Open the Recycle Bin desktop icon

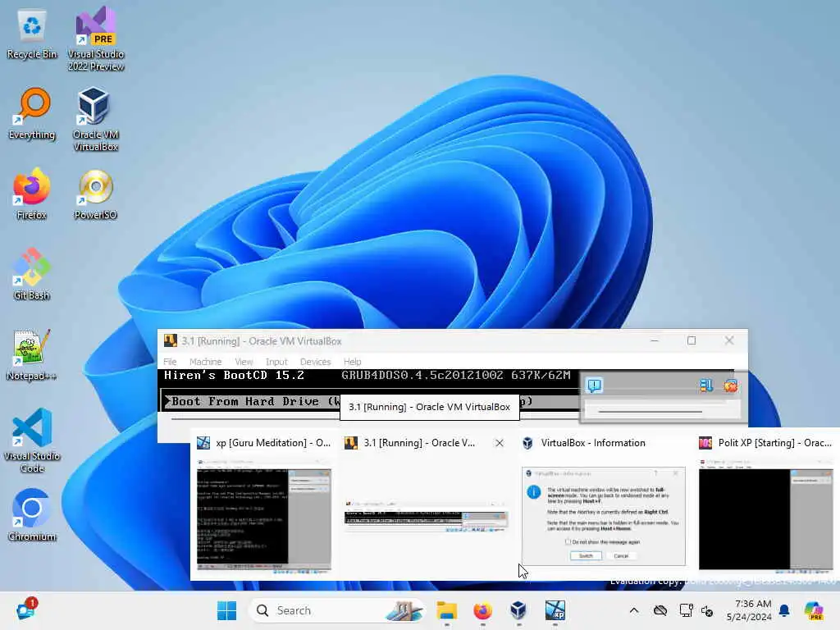[32, 34]
